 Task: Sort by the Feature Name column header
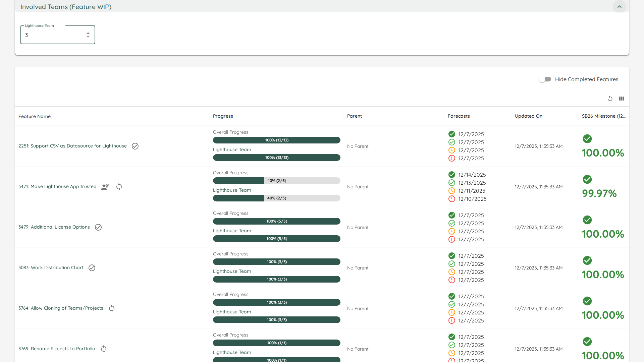pyautogui.click(x=35, y=116)
